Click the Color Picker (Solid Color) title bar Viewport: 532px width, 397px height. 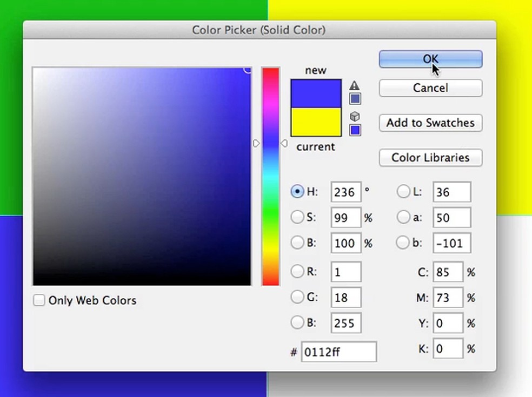(x=259, y=30)
